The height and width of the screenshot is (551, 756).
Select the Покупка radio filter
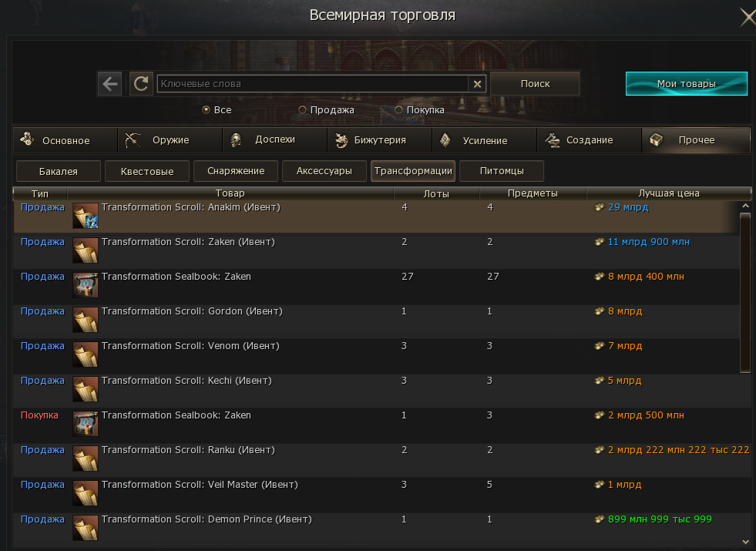pyautogui.click(x=398, y=110)
